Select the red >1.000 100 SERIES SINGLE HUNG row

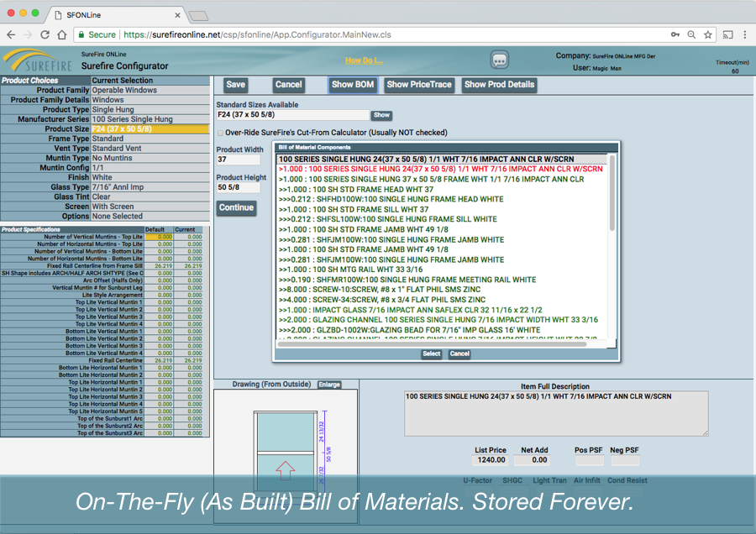point(441,169)
